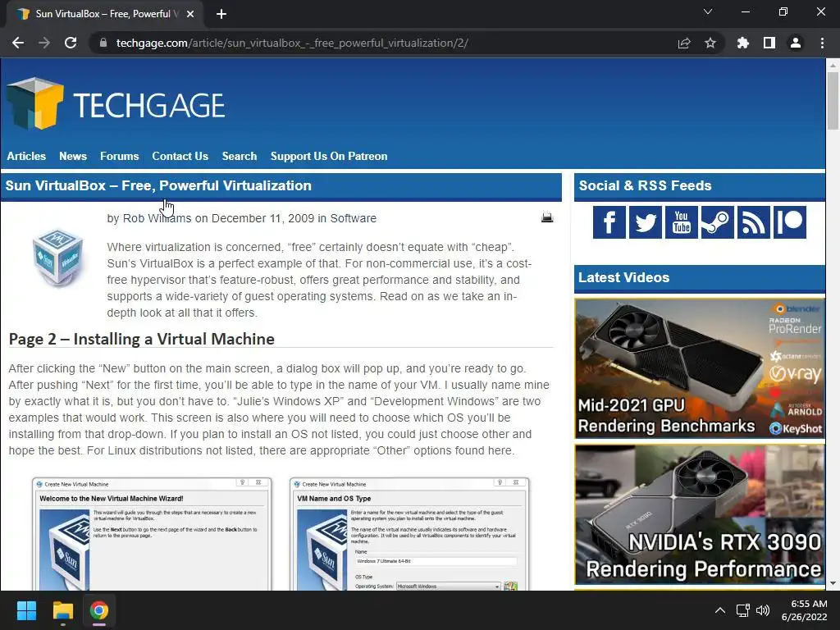
Task: Open the Contact Us page
Action: coord(180,156)
